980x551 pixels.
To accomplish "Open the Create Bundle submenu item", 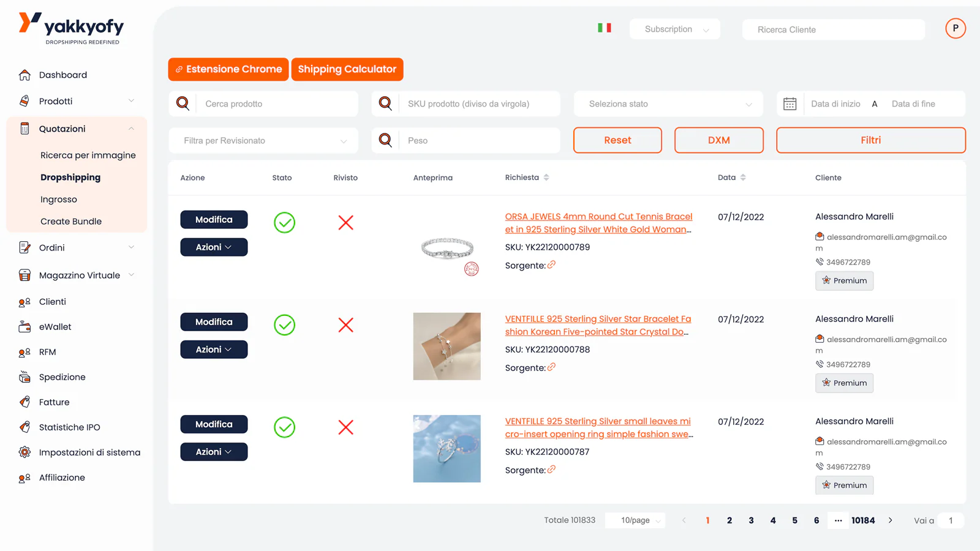I will [x=71, y=221].
